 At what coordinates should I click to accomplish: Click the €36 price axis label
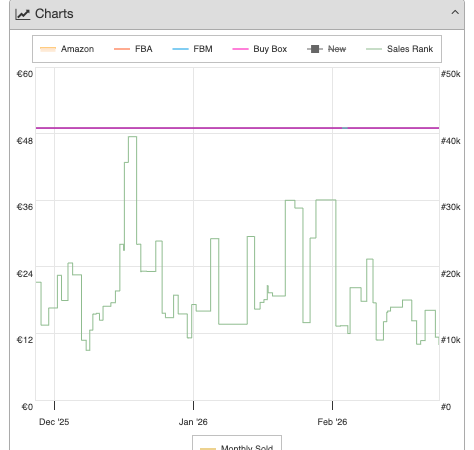pos(25,207)
